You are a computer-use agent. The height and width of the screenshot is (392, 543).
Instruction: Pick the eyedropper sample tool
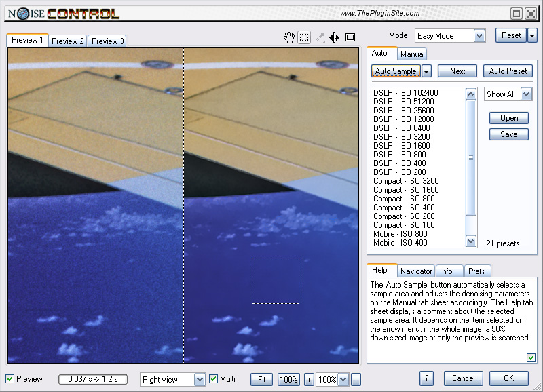click(x=320, y=38)
